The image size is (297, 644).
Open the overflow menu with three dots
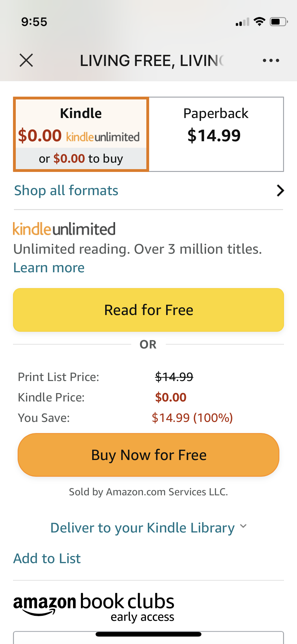[271, 60]
